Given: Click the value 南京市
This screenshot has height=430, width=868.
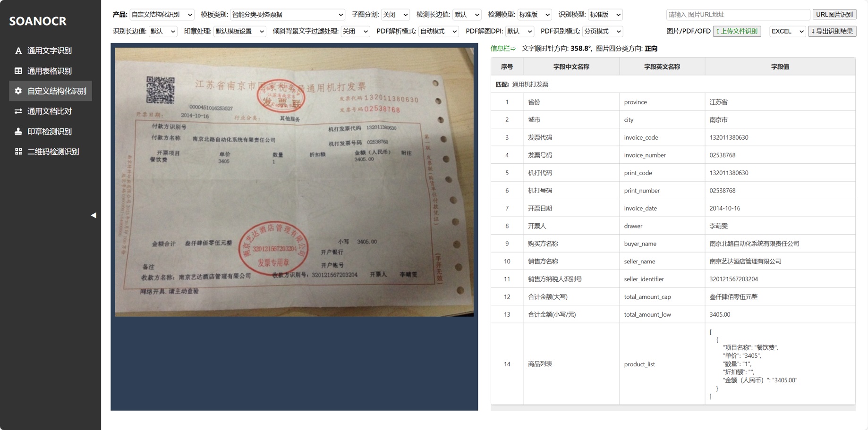Looking at the screenshot, I should [718, 120].
